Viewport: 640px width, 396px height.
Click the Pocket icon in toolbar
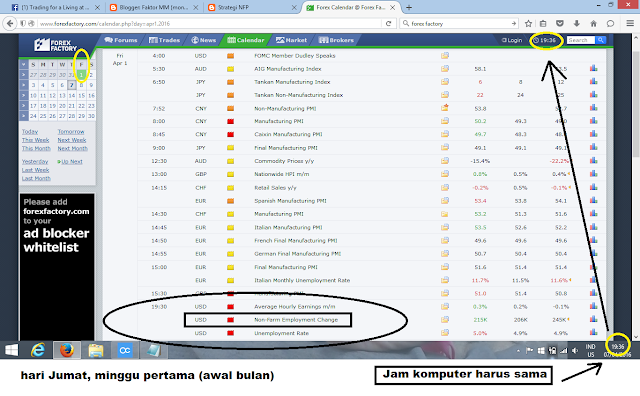coord(560,24)
